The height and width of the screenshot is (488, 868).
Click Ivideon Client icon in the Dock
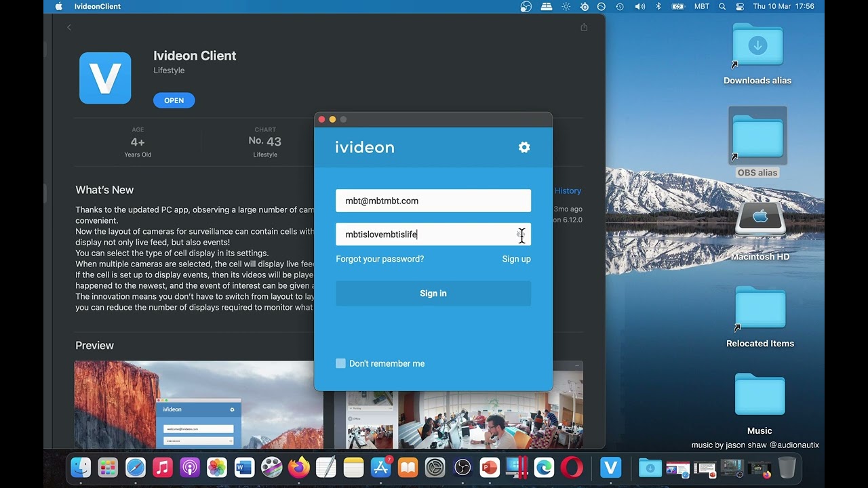pos(611,468)
